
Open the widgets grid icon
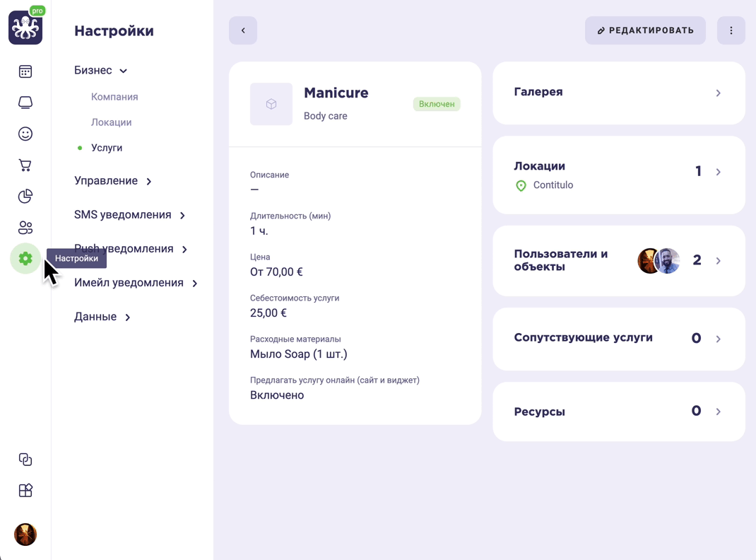coord(25,491)
